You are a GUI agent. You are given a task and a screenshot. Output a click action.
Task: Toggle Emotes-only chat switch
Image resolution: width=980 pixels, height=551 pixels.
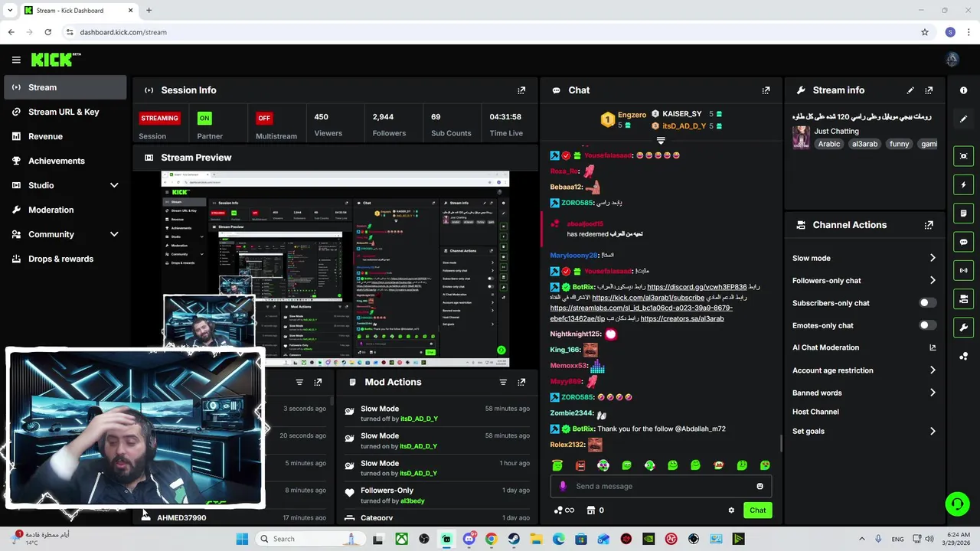point(926,325)
